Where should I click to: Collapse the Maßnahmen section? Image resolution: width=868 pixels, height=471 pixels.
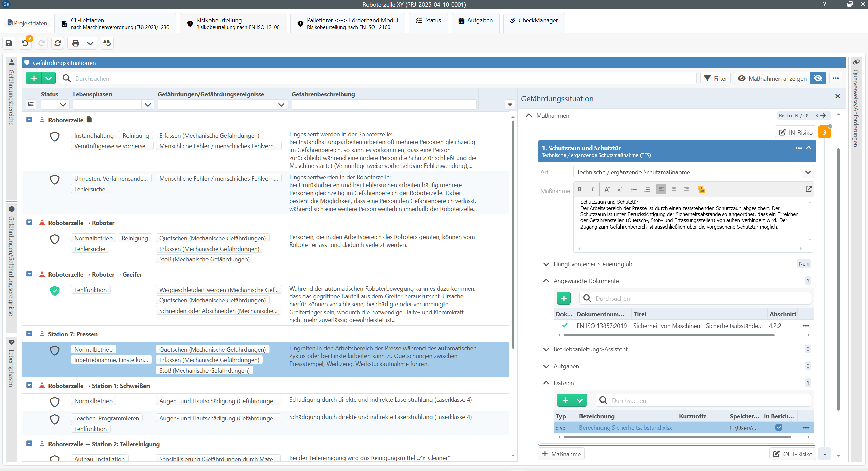click(529, 115)
